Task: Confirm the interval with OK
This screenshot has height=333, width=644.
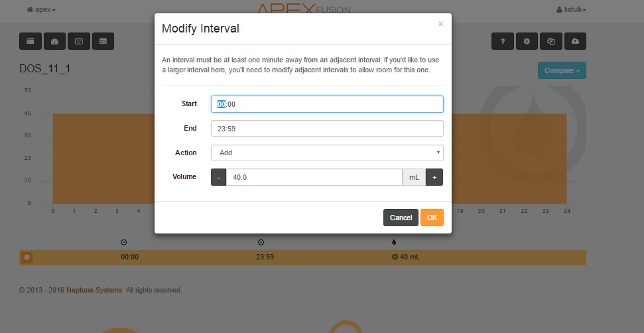Action: pos(432,218)
